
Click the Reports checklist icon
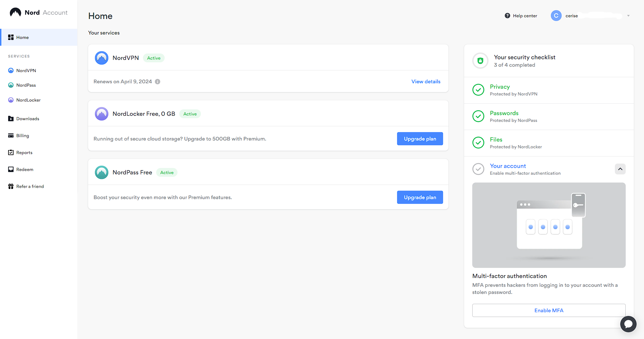click(11, 152)
